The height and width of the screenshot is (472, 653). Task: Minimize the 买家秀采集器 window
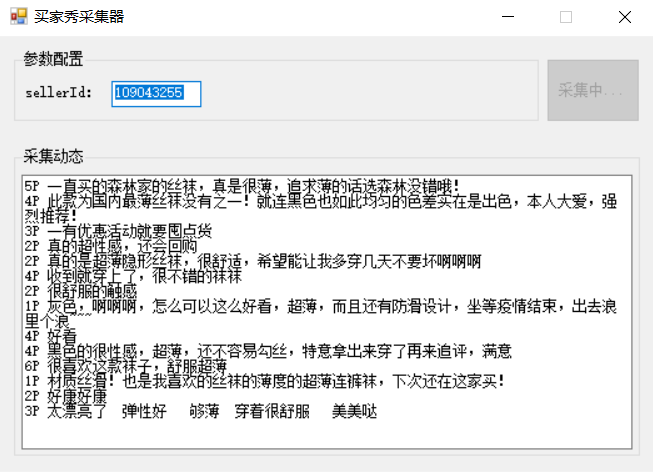(x=508, y=17)
